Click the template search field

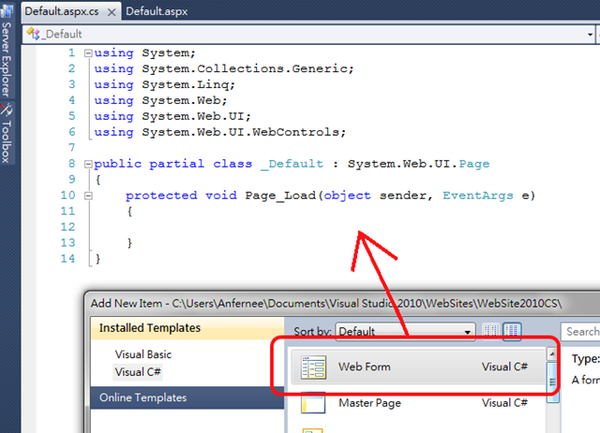tap(580, 331)
